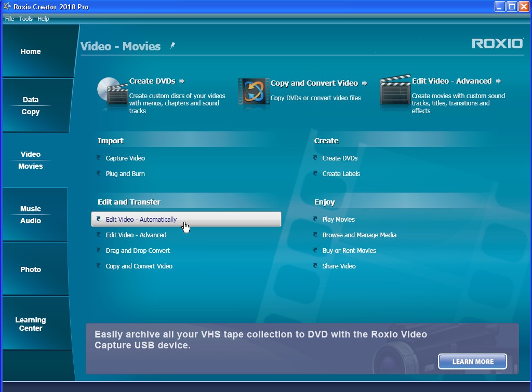The height and width of the screenshot is (392, 532).
Task: Minimize the Roxio Creator window
Action: click(500, 6)
